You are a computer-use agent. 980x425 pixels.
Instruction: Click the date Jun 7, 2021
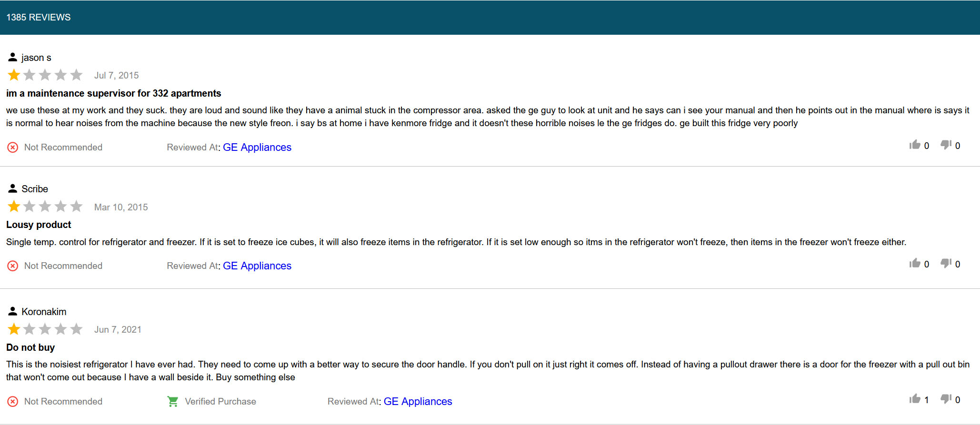pyautogui.click(x=118, y=329)
